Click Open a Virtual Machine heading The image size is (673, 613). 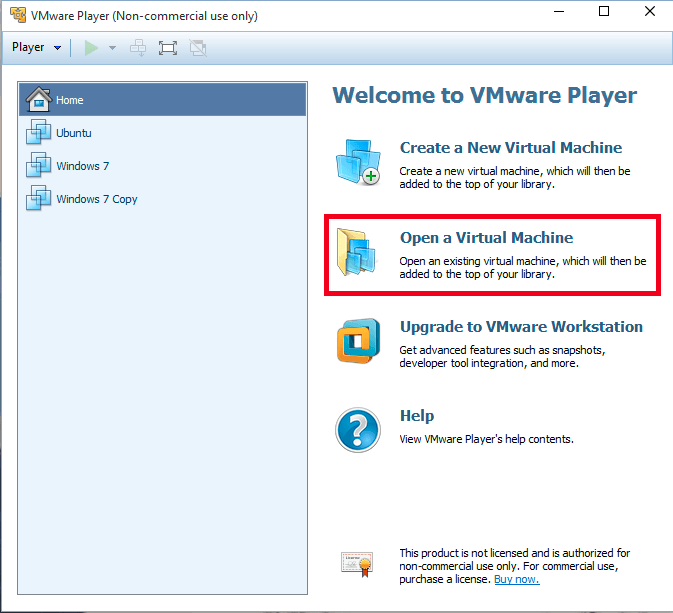486,238
